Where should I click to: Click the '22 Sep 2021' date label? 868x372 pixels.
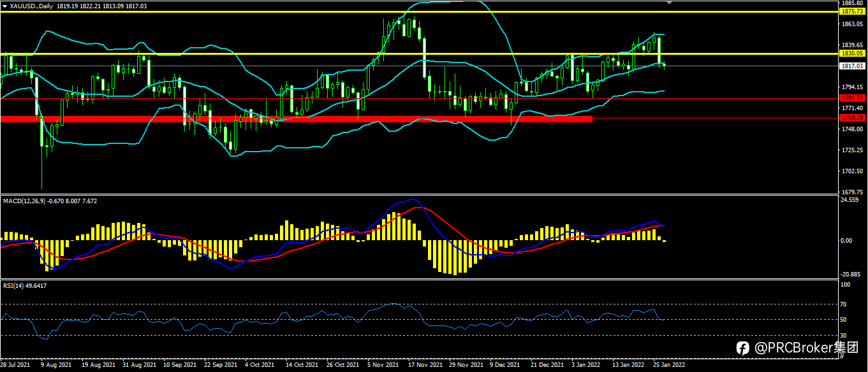221,366
